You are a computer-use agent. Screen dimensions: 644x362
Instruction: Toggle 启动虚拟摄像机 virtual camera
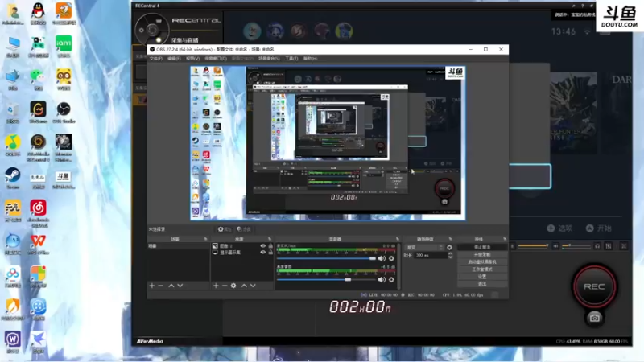[x=482, y=262]
